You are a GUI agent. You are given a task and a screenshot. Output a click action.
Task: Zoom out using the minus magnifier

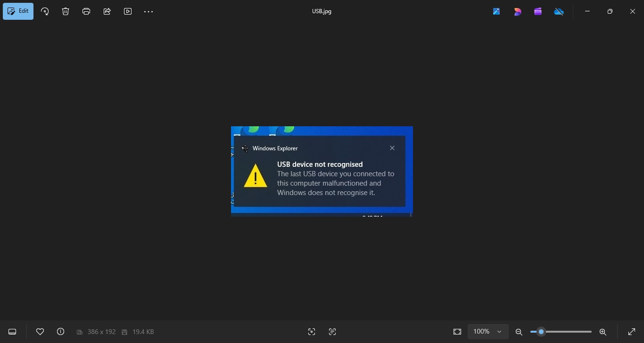(519, 332)
